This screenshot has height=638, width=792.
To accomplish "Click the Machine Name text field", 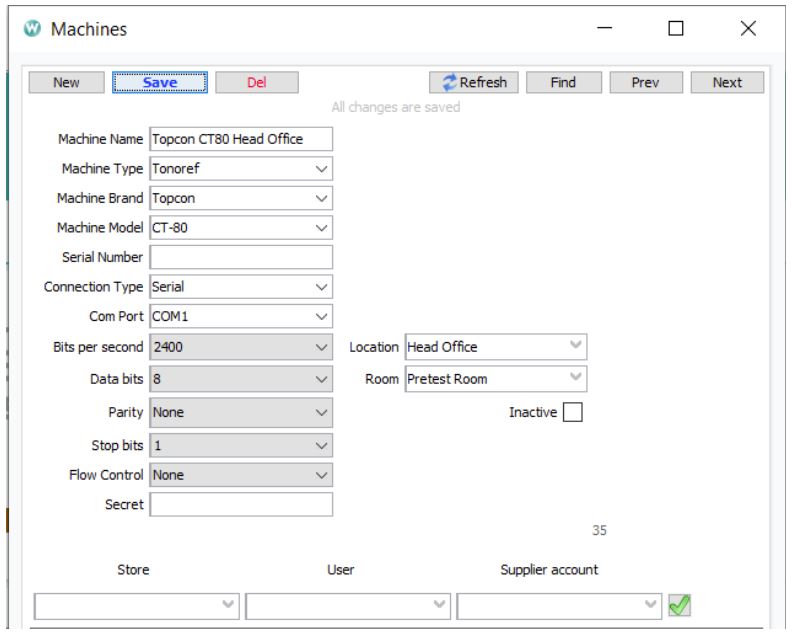I will pyautogui.click(x=240, y=140).
